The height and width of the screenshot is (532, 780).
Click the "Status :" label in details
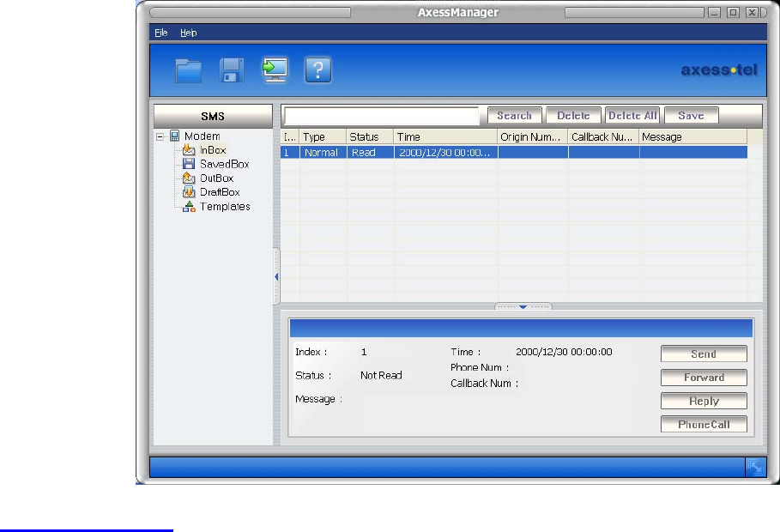(313, 375)
